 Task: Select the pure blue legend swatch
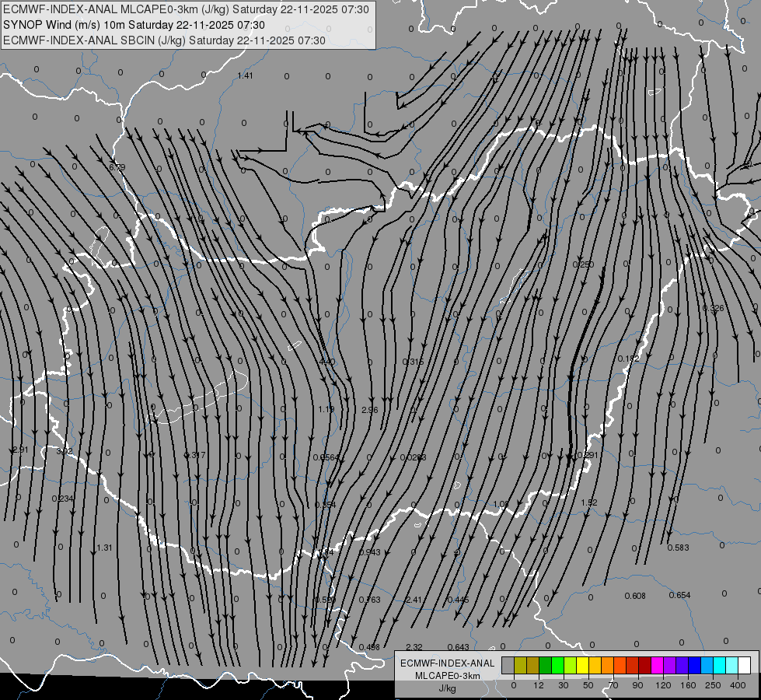[694, 665]
